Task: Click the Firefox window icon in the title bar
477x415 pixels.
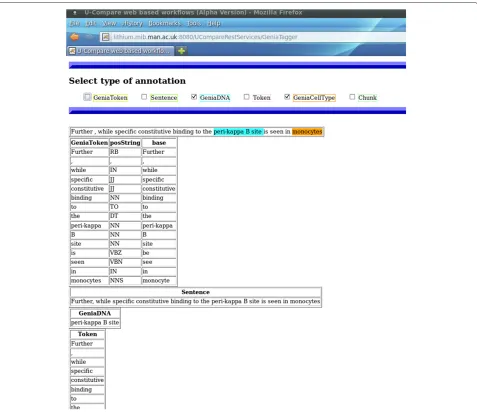Action: tap(75, 13)
